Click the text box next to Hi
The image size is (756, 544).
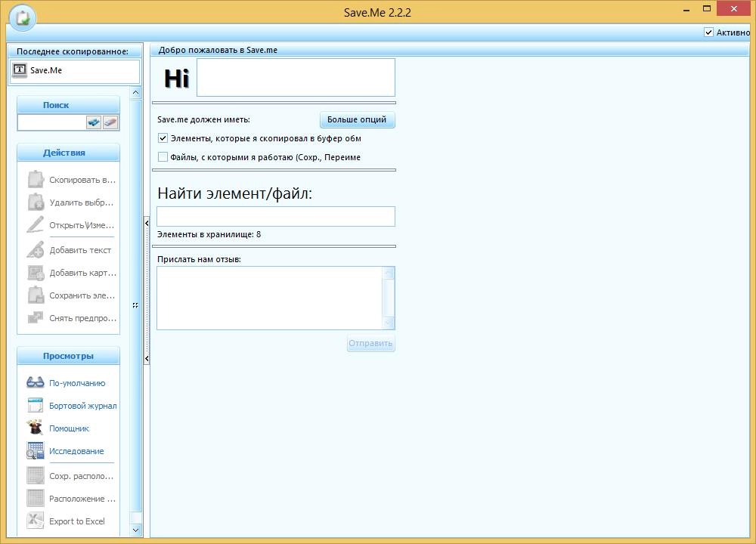click(x=296, y=78)
